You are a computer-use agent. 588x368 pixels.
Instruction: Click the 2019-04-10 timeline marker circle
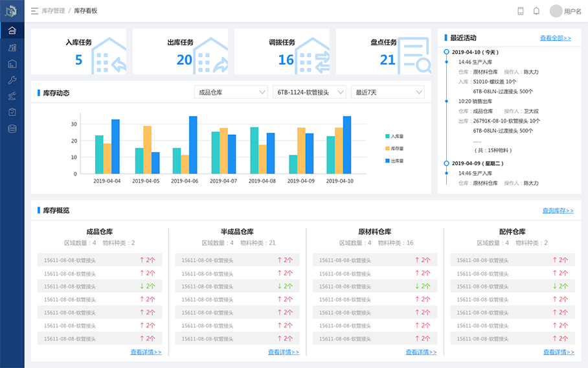pos(446,52)
